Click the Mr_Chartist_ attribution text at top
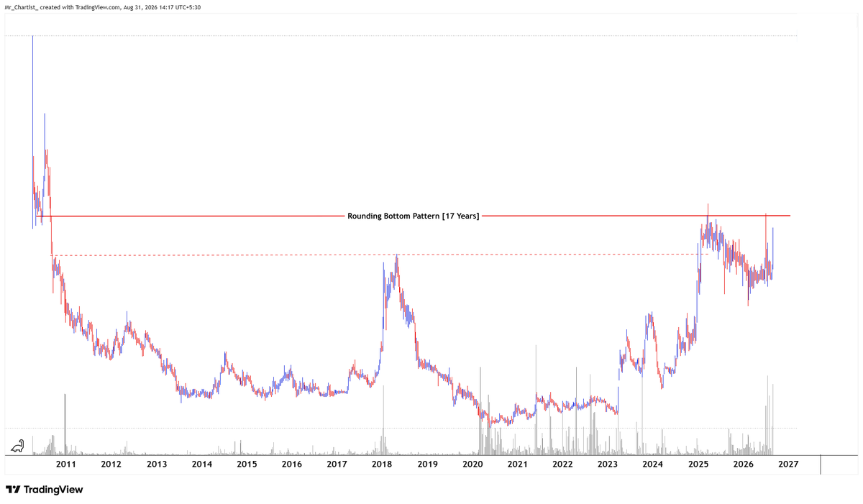 103,7
